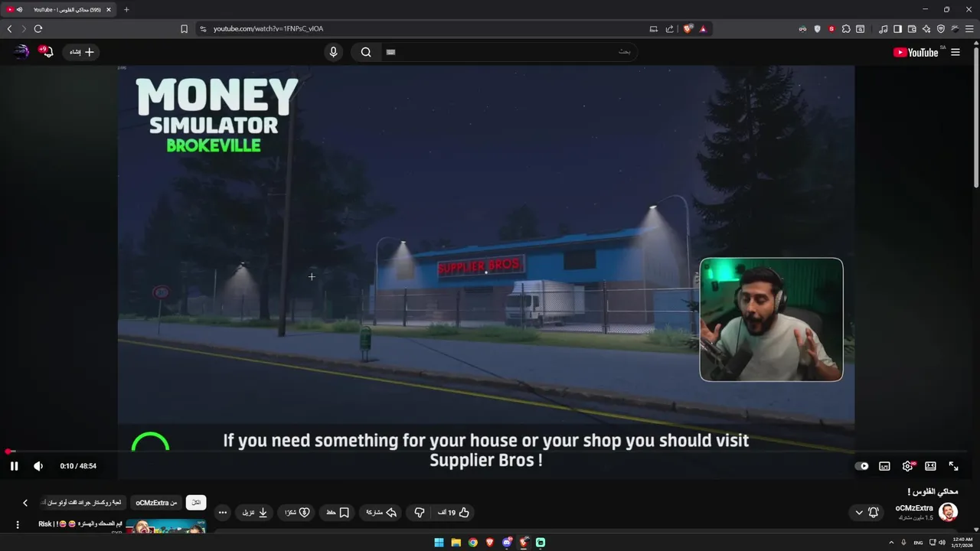This screenshot has height=551, width=980.
Task: Open oCMzExtra channel avatar
Action: pos(948,512)
